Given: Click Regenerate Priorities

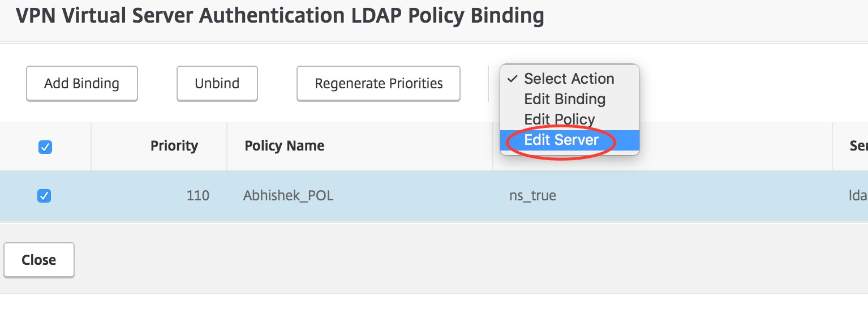Looking at the screenshot, I should 378,84.
